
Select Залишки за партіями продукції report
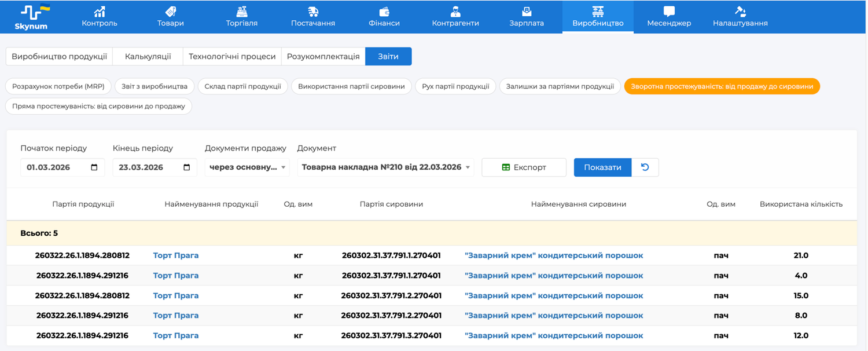[x=560, y=86]
